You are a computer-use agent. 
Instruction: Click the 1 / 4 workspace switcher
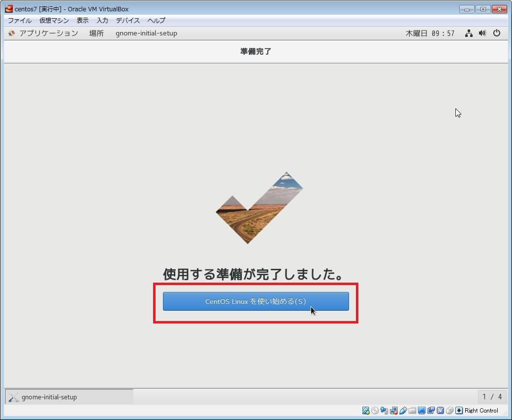492,397
